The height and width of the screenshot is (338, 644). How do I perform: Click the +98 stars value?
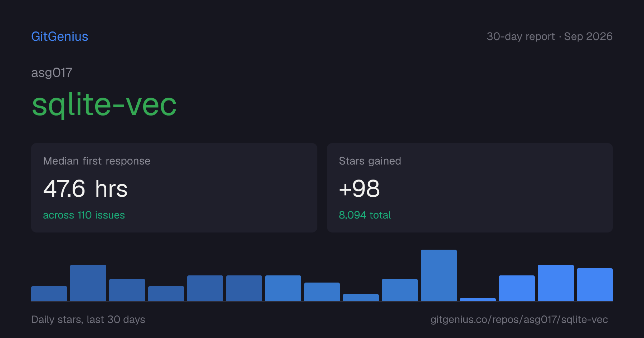click(x=359, y=188)
